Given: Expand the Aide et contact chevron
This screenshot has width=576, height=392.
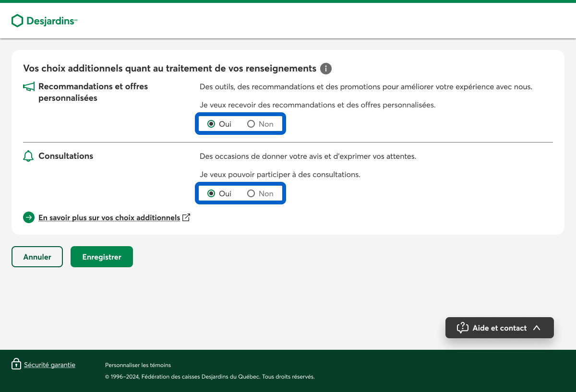Looking at the screenshot, I should coord(537,328).
